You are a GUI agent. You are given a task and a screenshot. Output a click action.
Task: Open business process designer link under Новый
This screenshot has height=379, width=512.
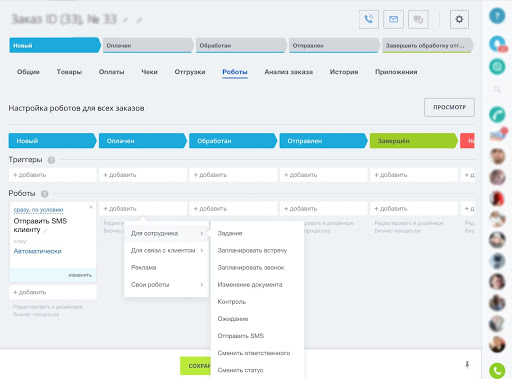click(x=48, y=310)
